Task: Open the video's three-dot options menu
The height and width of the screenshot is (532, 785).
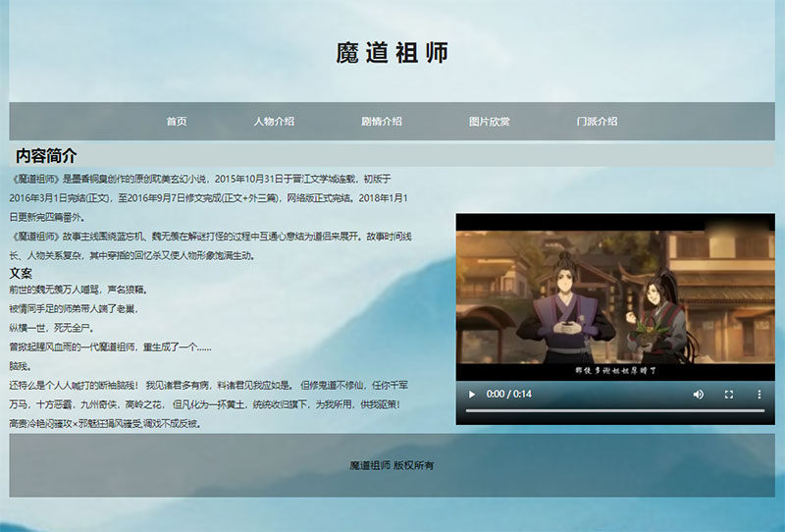Action: pyautogui.click(x=759, y=395)
